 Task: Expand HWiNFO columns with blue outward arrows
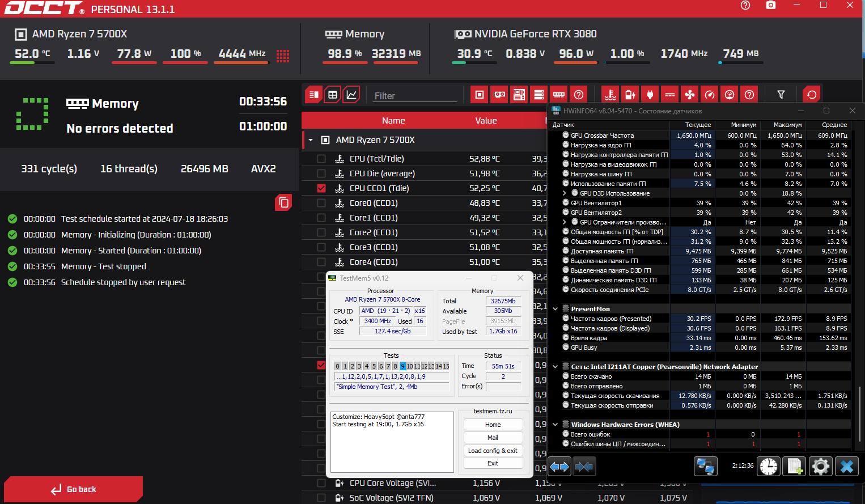pyautogui.click(x=559, y=467)
